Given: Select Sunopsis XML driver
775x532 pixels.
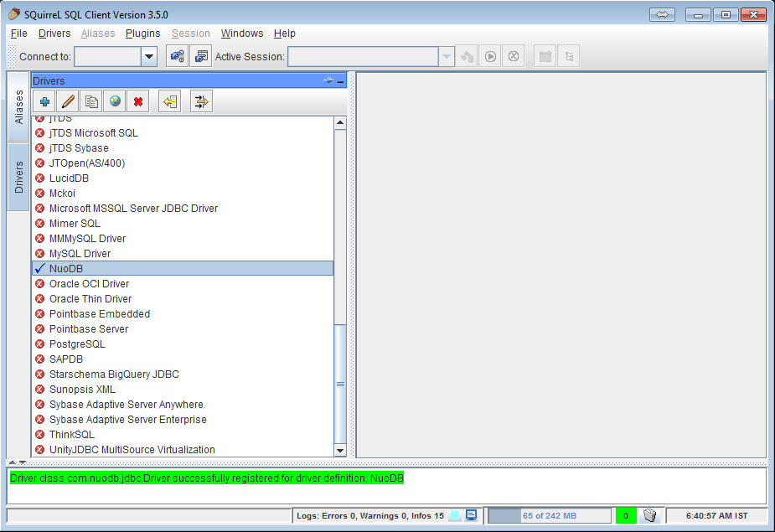Looking at the screenshot, I should pos(183,389).
